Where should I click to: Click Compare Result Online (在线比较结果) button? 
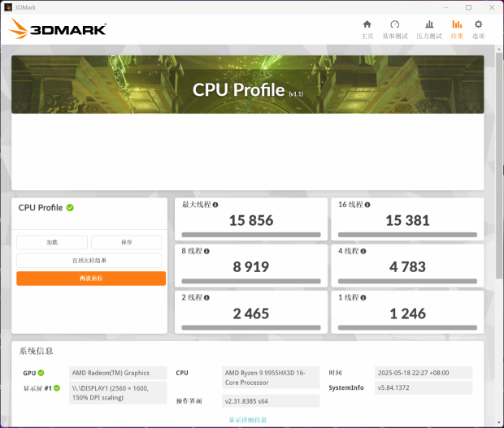point(89,261)
